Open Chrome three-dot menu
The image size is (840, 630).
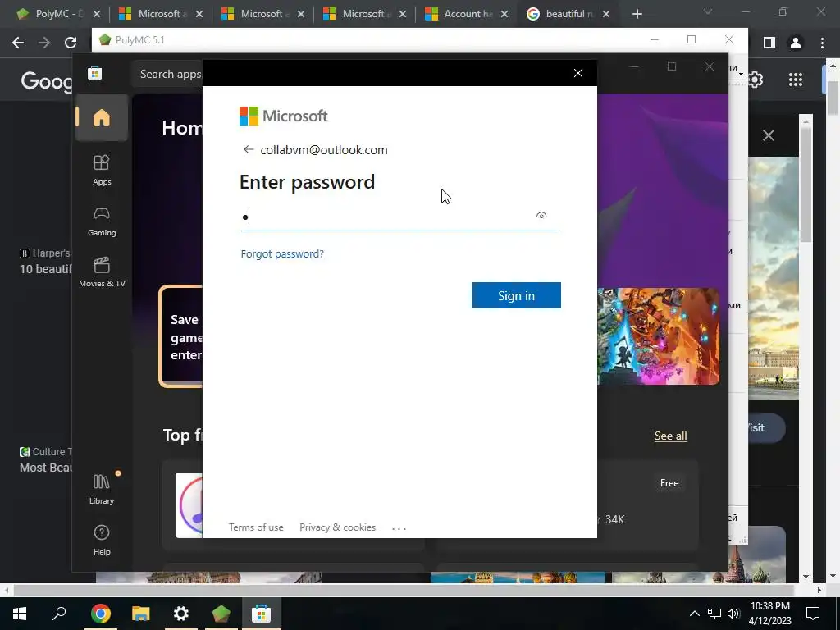coord(822,43)
